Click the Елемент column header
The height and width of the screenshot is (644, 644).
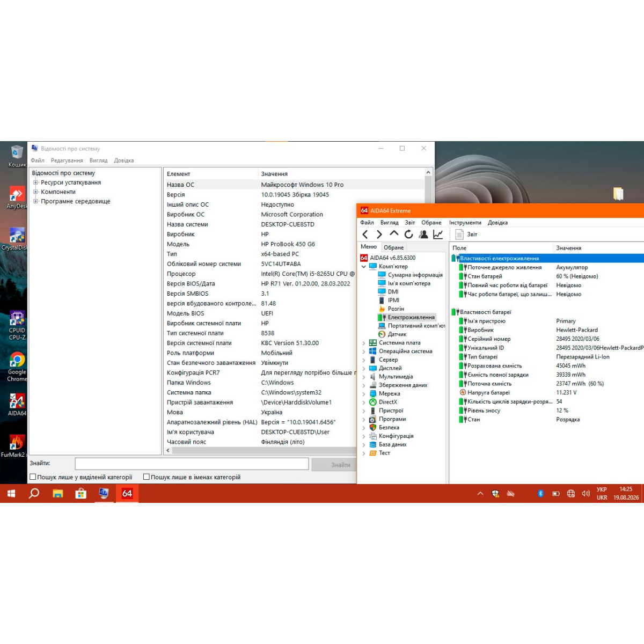[211, 174]
